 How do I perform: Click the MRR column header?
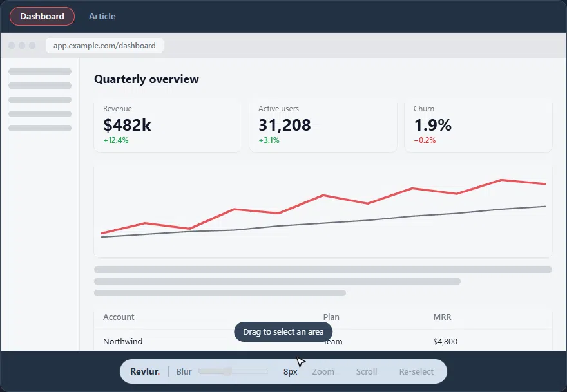(x=442, y=317)
